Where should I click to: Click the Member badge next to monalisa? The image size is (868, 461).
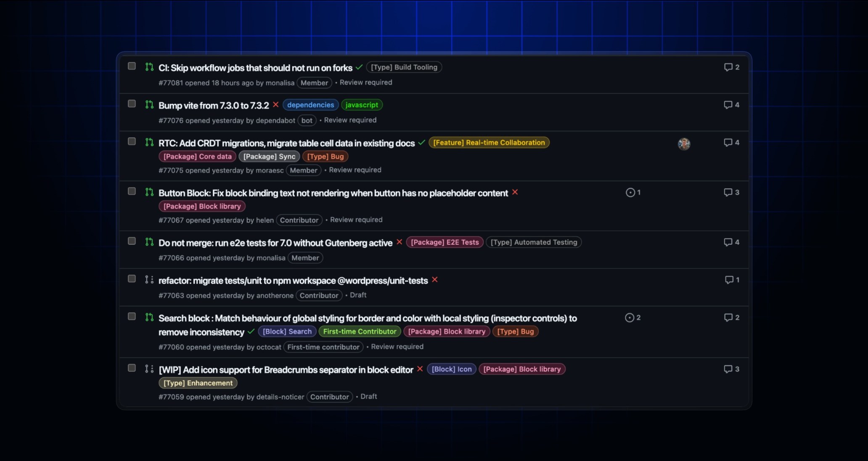[x=314, y=83]
